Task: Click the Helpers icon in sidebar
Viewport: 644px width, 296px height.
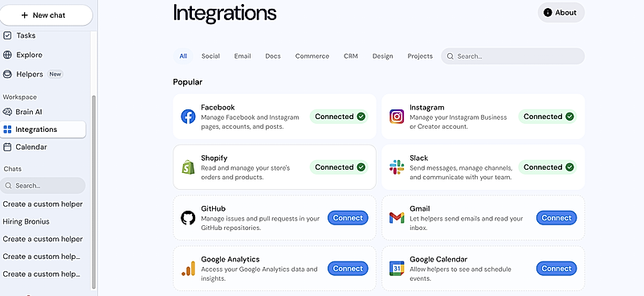Action: tap(7, 74)
